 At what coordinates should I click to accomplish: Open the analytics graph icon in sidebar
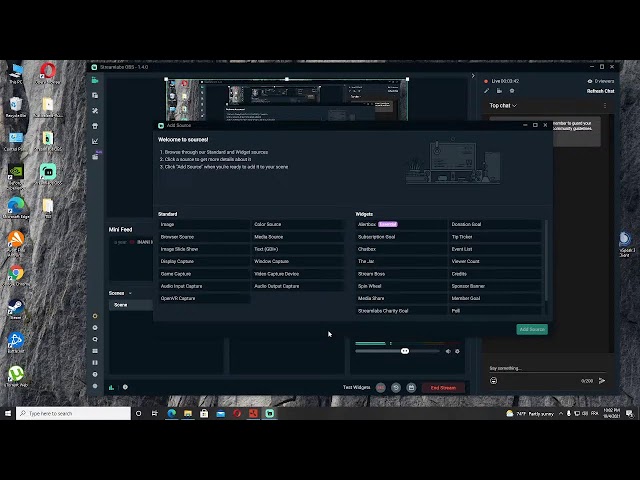coord(95,141)
